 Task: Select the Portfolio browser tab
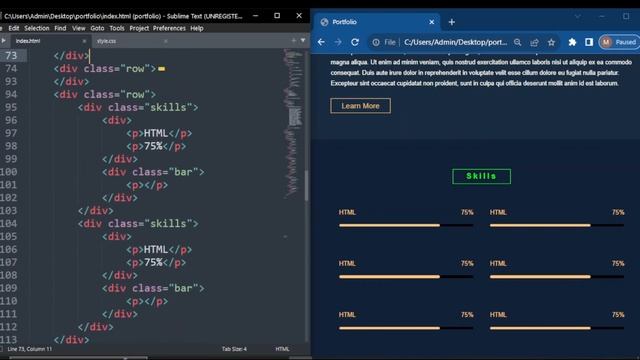376,22
